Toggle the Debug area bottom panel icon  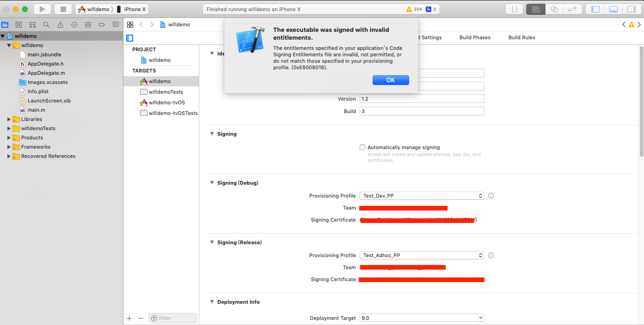pyautogui.click(x=613, y=9)
